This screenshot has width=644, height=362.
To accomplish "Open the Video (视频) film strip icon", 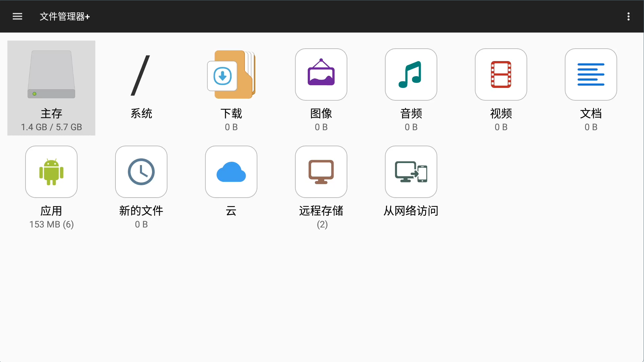I will click(x=501, y=74).
